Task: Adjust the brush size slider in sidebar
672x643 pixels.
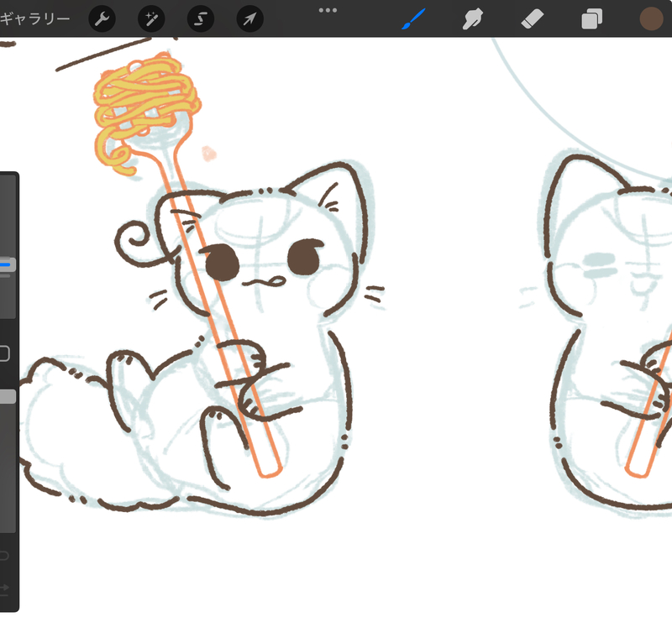Action: click(8, 264)
